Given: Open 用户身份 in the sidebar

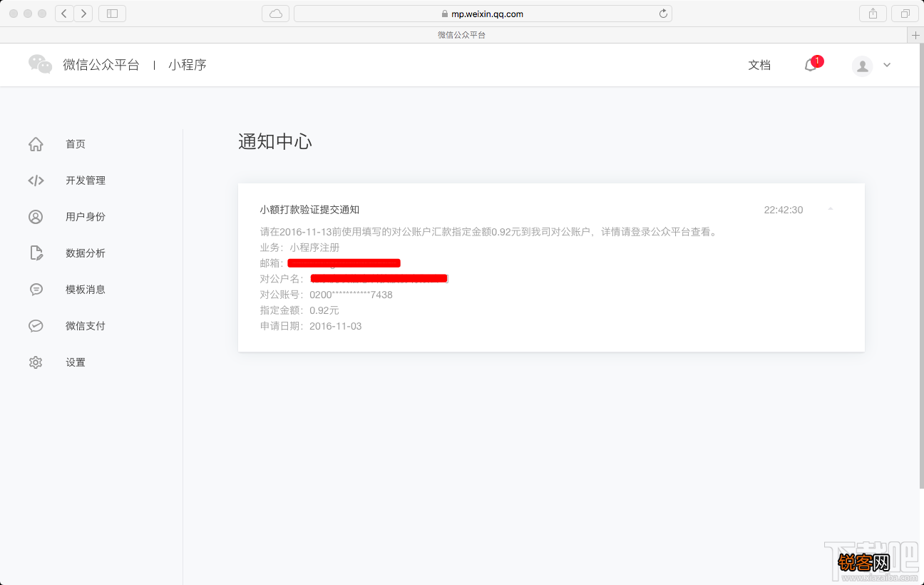Looking at the screenshot, I should tap(86, 217).
